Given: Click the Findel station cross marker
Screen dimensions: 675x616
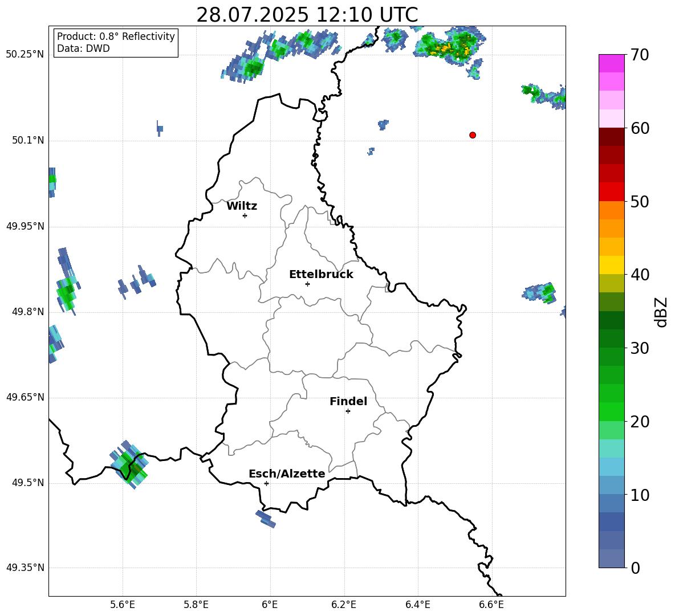Looking at the screenshot, I should (x=348, y=411).
